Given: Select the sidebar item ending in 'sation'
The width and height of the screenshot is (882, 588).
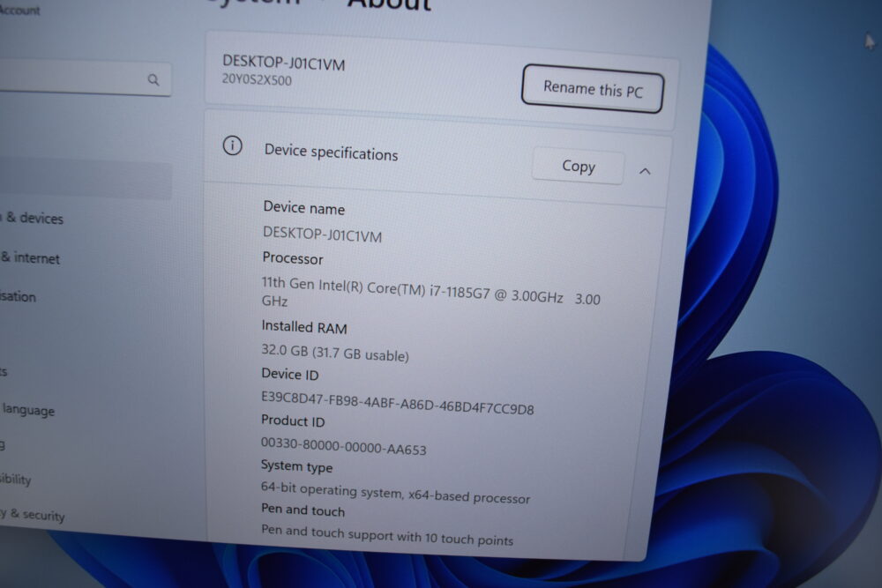Looking at the screenshot, I should tap(18, 295).
